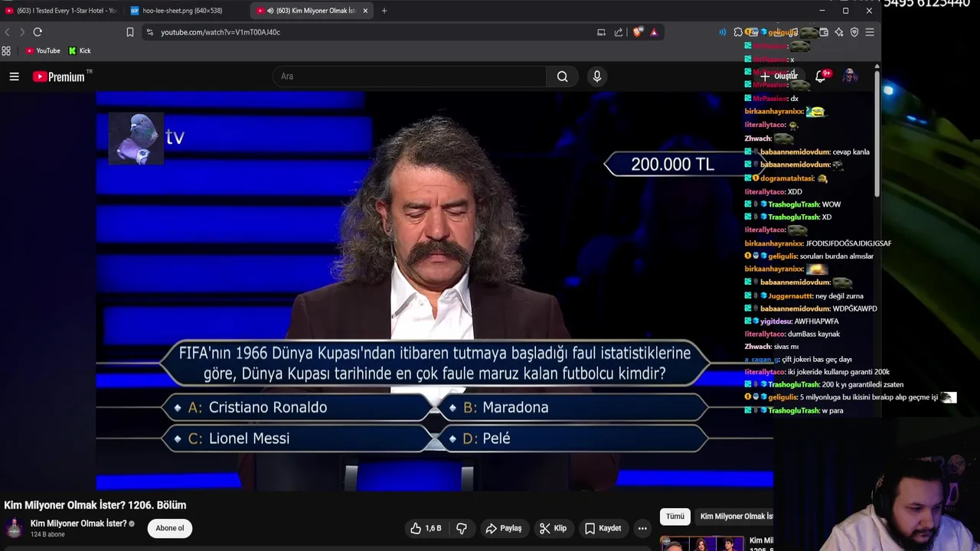
Task: Dislike the video with thumbs down
Action: point(462,528)
